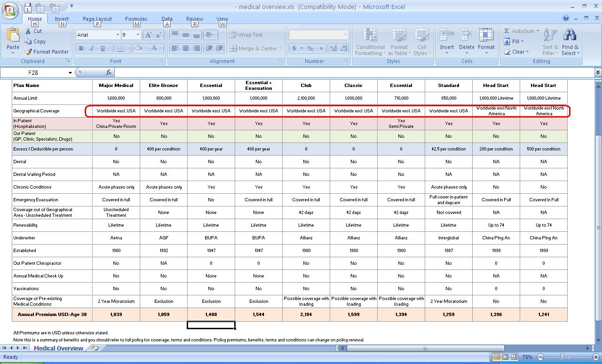Click the Zoom In plus button

[x=595, y=357]
